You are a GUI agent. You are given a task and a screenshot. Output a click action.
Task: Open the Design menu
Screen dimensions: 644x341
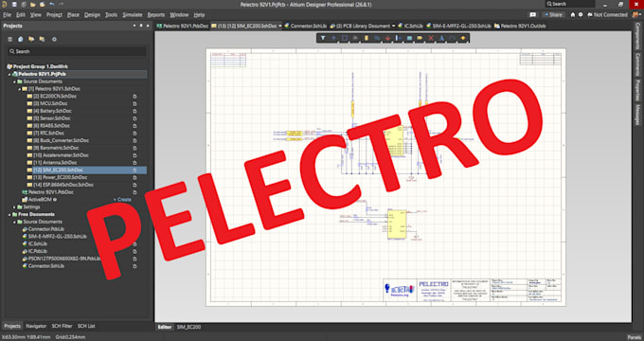[x=92, y=15]
